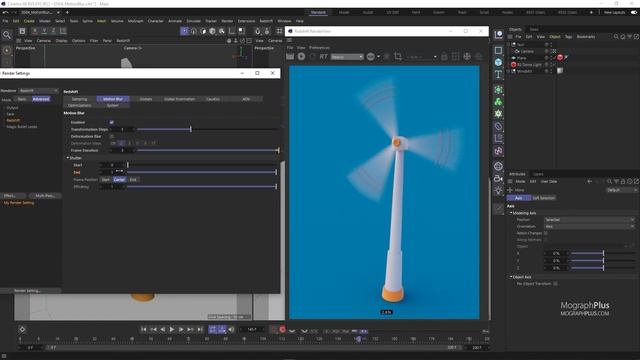Image resolution: width=640 pixels, height=360 pixels.
Task: Click the Camera object icon in side palette
Action: (x=498, y=178)
